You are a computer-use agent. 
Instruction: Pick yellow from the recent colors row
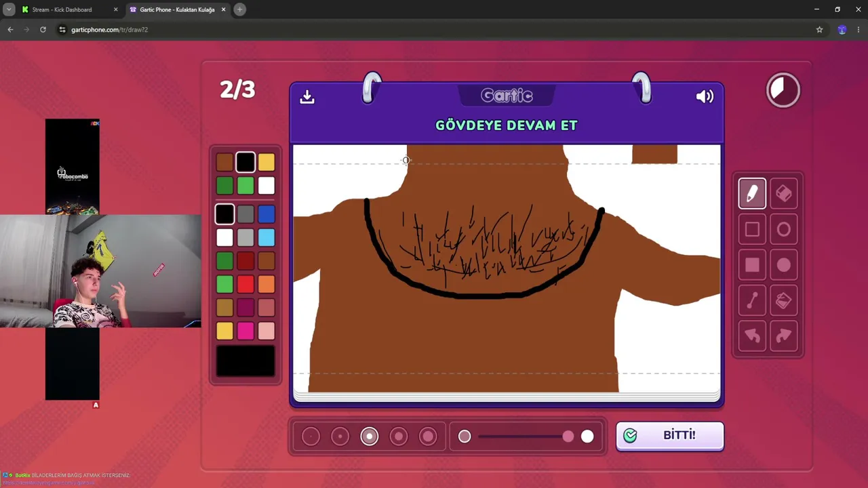(x=267, y=162)
